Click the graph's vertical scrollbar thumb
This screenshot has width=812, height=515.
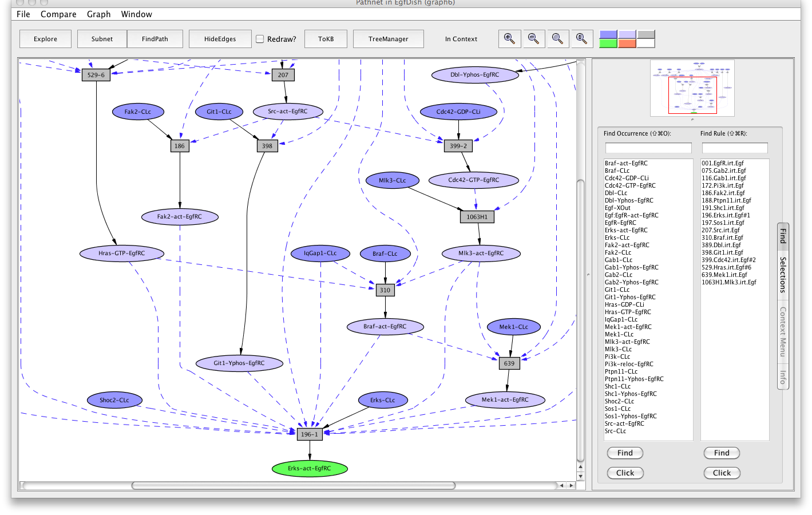point(580,320)
